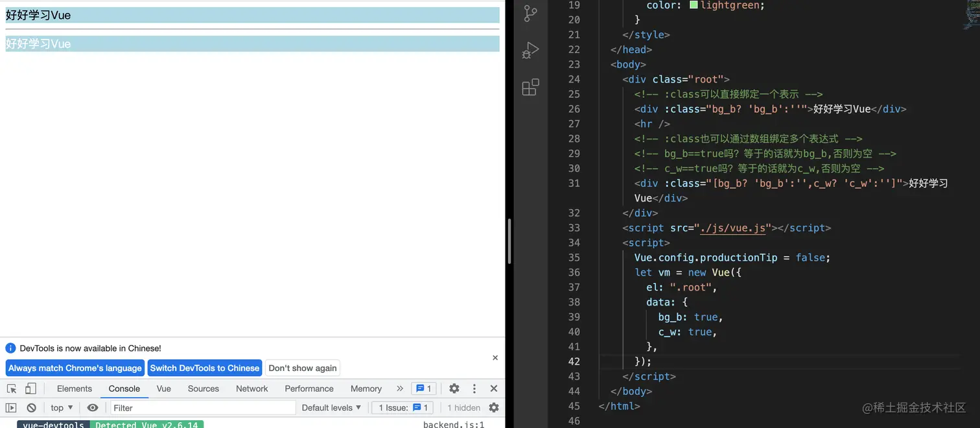
Task: Click the vue-devtools console badge
Action: coord(53,425)
